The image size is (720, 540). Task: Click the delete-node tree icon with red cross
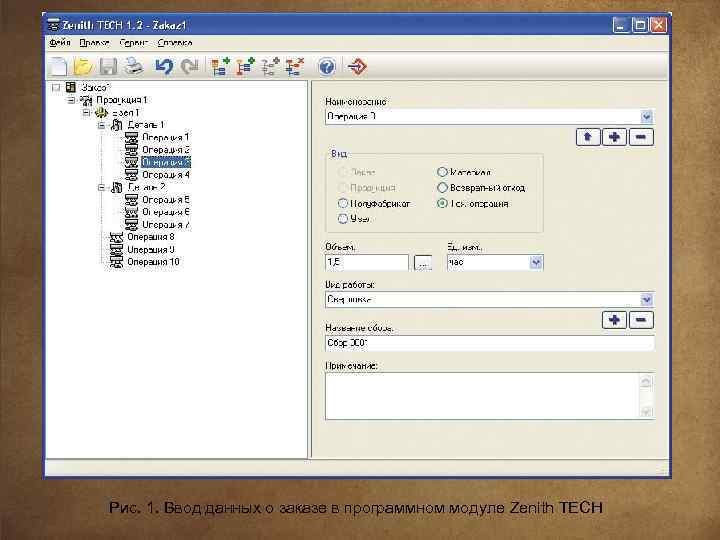294,67
